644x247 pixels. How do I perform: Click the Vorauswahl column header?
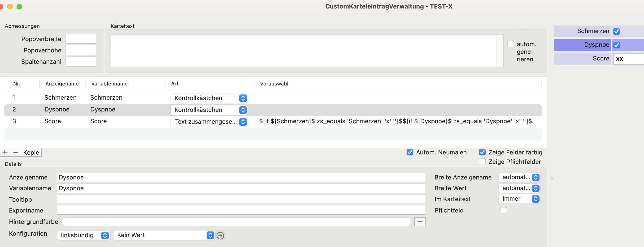274,84
